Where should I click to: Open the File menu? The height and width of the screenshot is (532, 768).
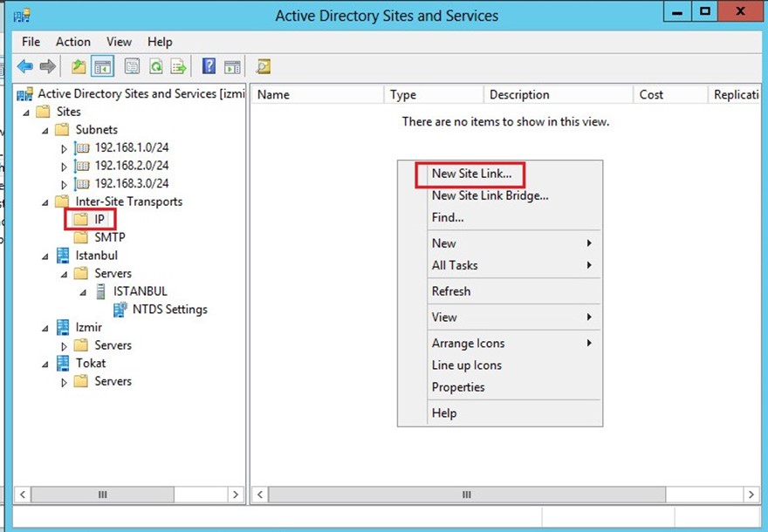pos(31,42)
